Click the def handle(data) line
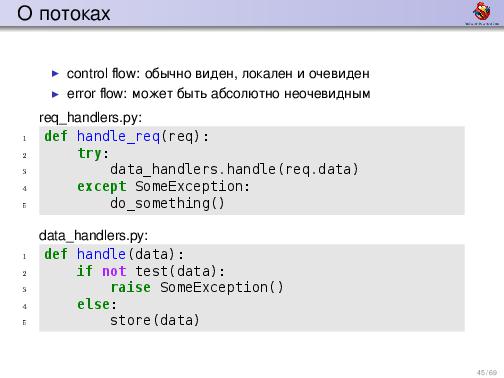The height and width of the screenshot is (378, 504). tap(114, 254)
